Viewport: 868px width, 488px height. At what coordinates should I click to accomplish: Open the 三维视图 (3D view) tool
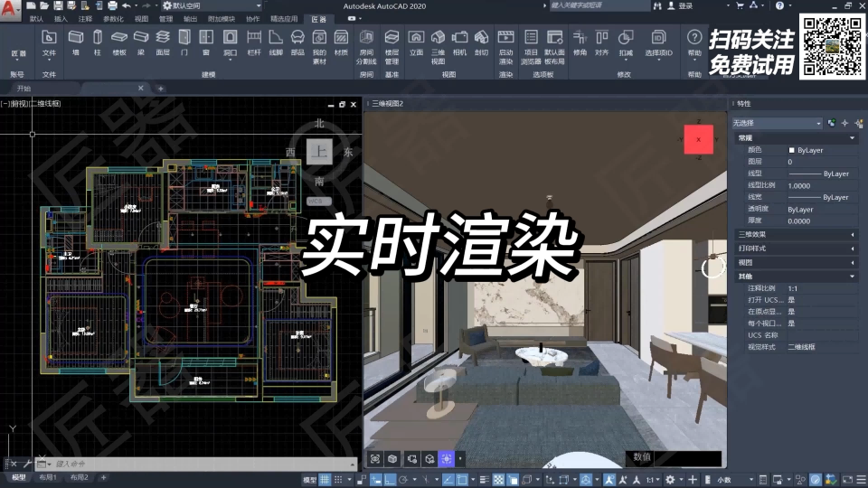point(438,46)
